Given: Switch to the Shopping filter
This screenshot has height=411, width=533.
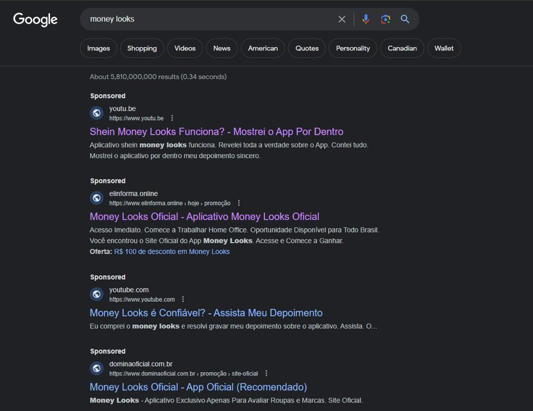Looking at the screenshot, I should (142, 48).
